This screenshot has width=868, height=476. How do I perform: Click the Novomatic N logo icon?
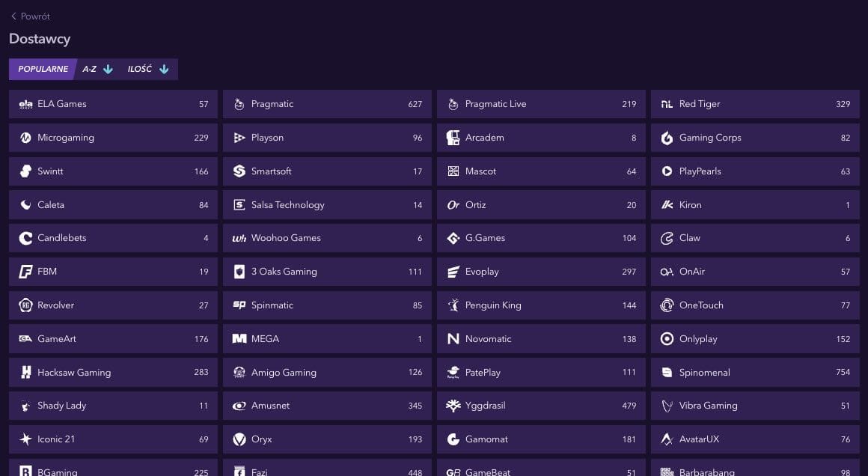453,339
